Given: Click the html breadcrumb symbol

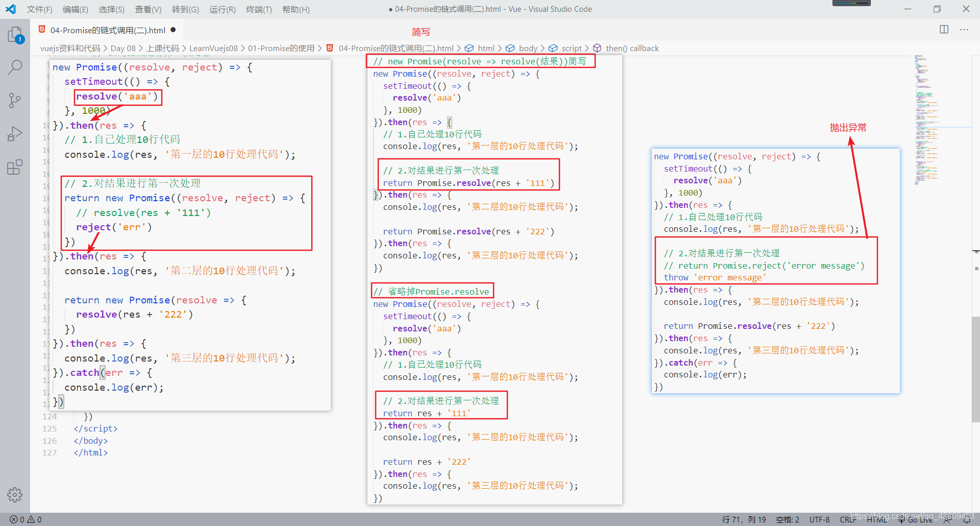Looking at the screenshot, I should point(480,48).
